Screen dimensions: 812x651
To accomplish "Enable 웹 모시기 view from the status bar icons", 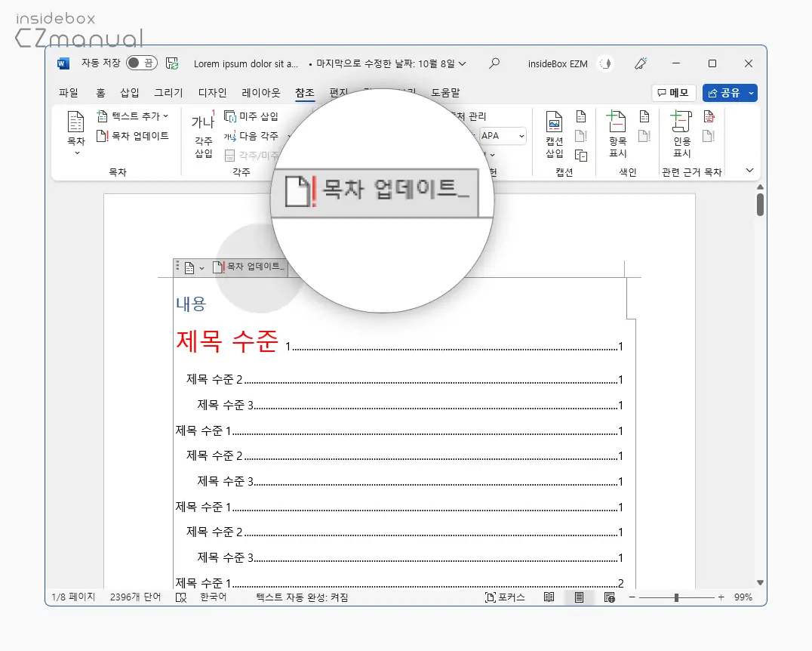I will (607, 597).
